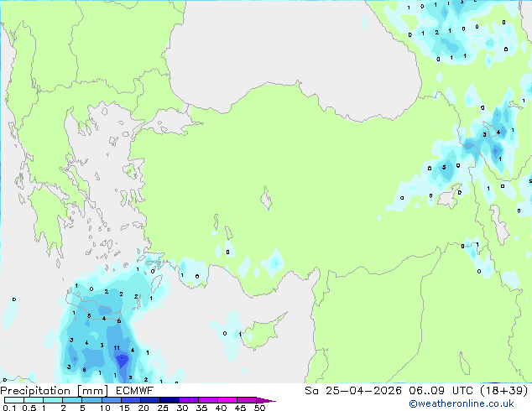Click the 0.1–0.5 mm legend color swatch
The image size is (532, 411).
coord(14,400)
